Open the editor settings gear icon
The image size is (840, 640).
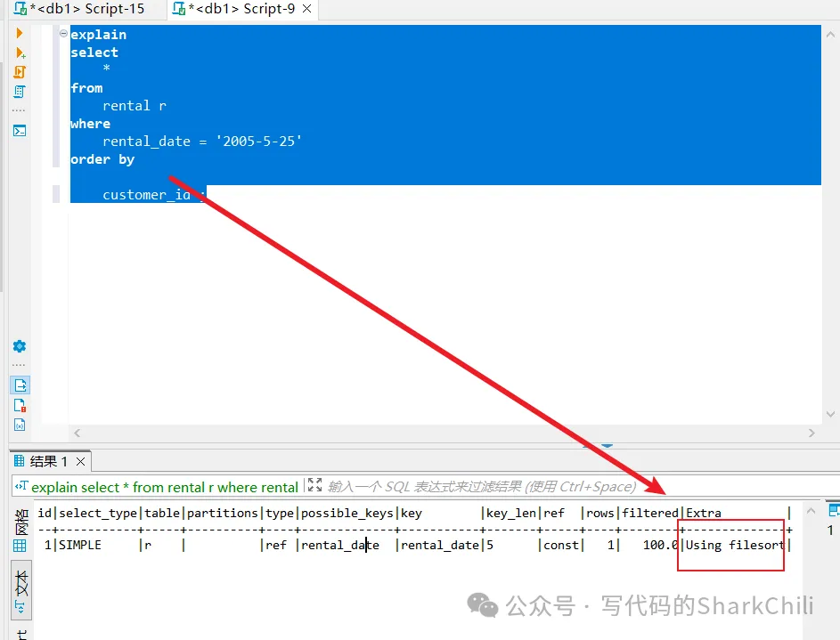coord(20,346)
